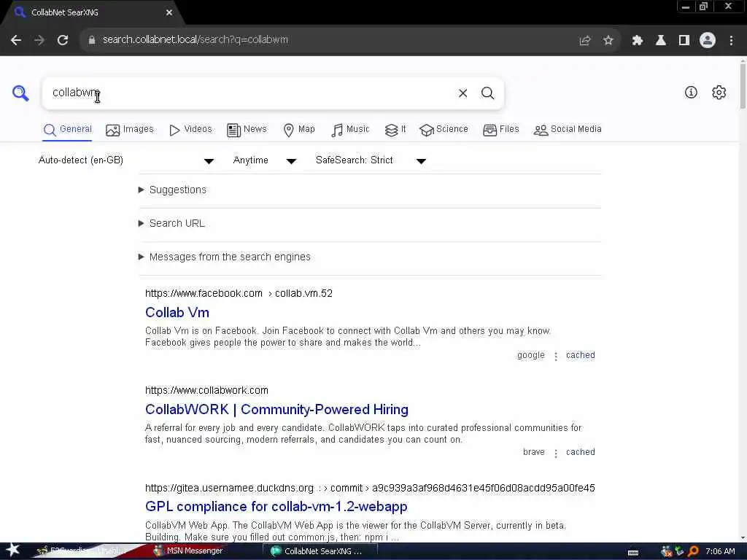Click the brave engine label
The width and height of the screenshot is (747, 560).
click(533, 452)
